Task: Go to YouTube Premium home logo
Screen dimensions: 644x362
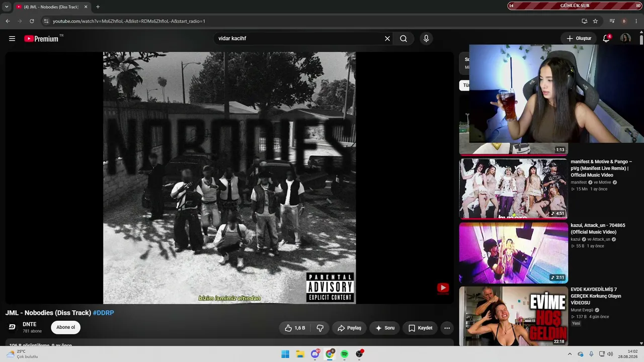Action: tap(41, 39)
